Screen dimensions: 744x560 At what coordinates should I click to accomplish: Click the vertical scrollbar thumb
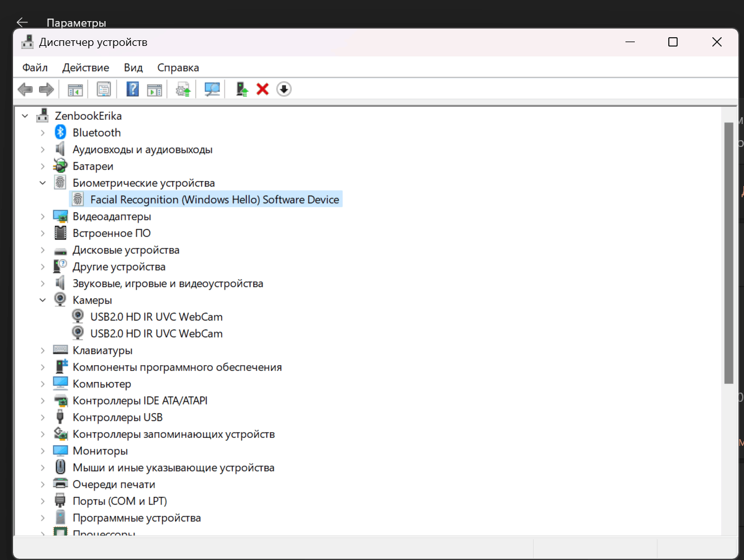729,253
